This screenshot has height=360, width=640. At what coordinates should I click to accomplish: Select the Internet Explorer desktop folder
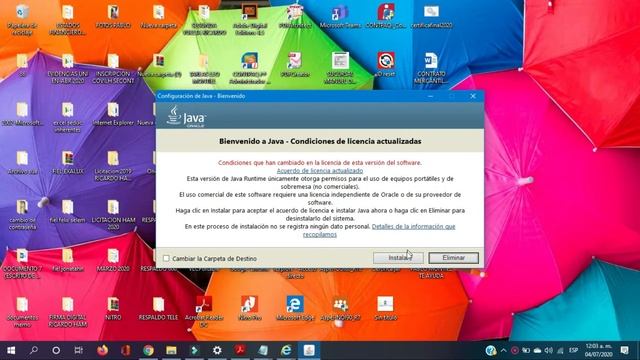coord(113,114)
